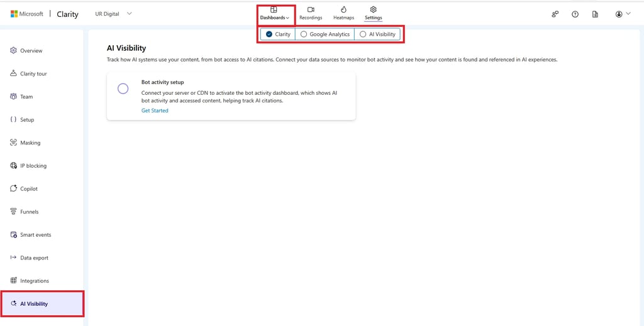
Task: Click the Setup curly braces icon
Action: pos(13,119)
